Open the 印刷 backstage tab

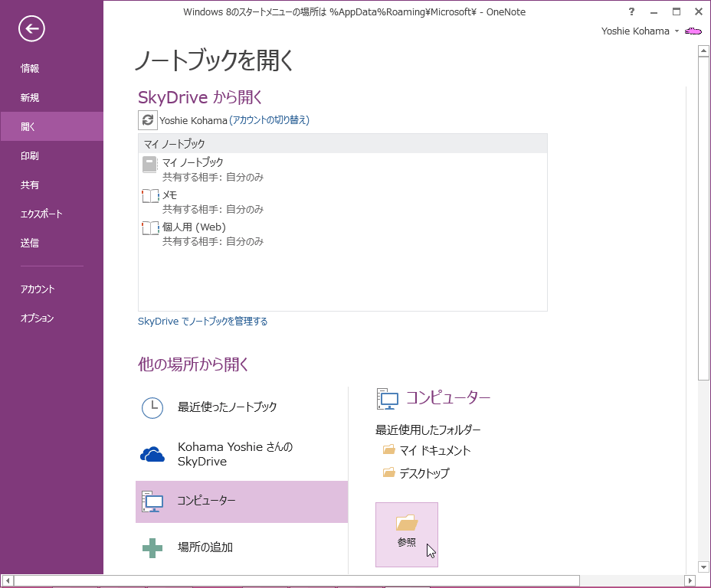pos(51,155)
